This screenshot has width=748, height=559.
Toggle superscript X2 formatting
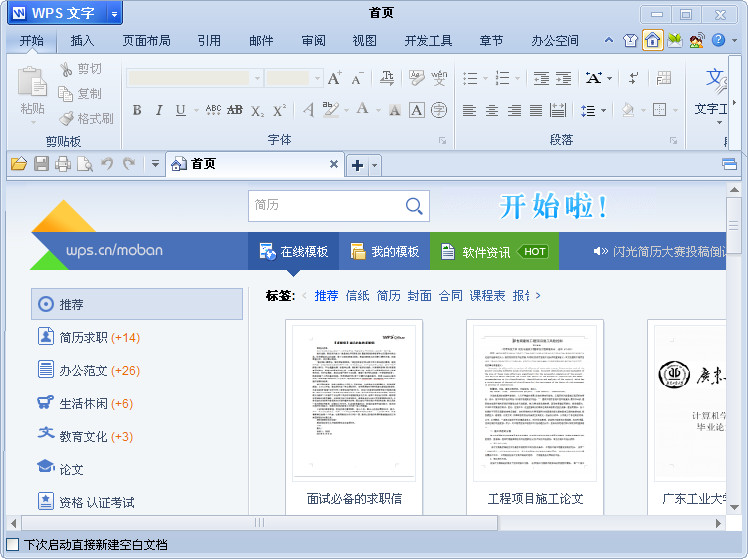coord(279,110)
